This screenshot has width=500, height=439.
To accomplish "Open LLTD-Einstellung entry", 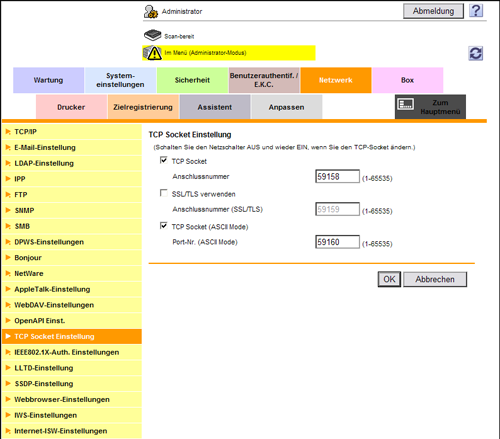I will point(72,368).
